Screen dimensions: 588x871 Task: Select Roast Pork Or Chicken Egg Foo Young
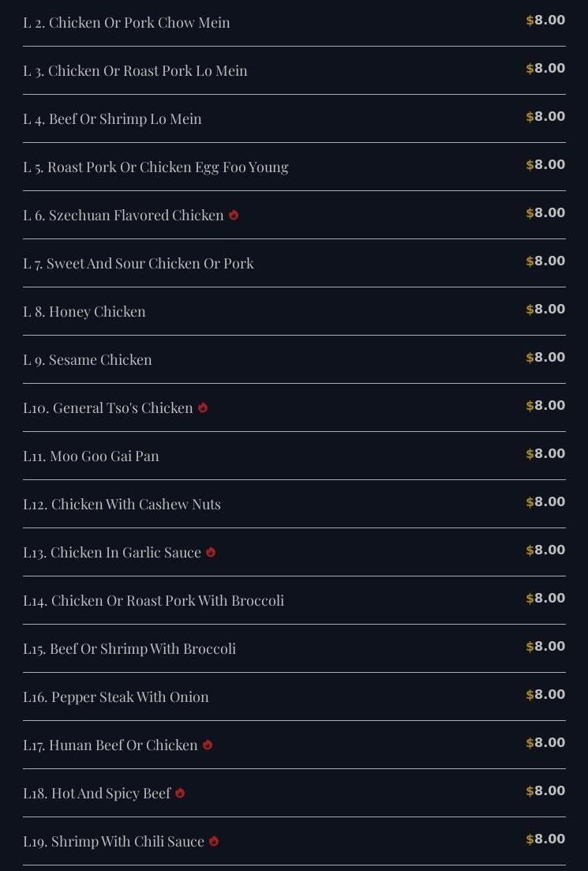coord(155,167)
